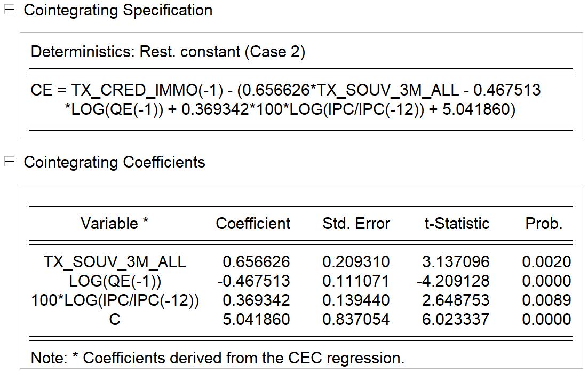Click the CEC regression note text
This screenshot has width=588, height=373.
click(x=218, y=358)
